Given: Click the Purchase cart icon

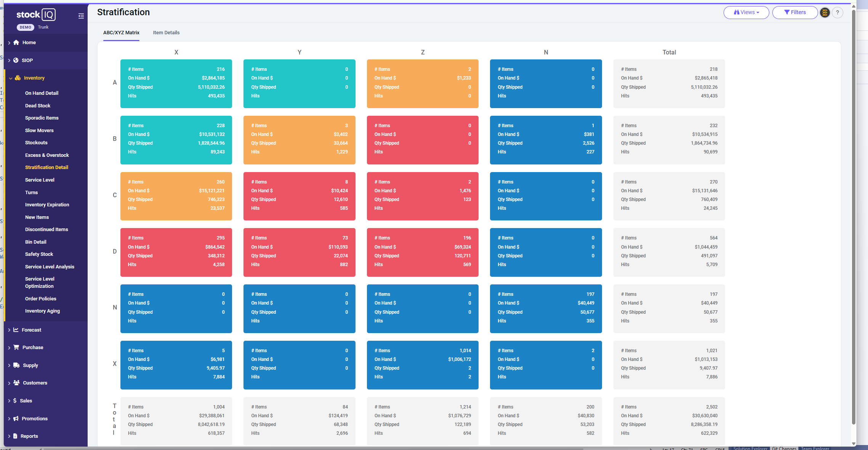Looking at the screenshot, I should (x=16, y=347).
